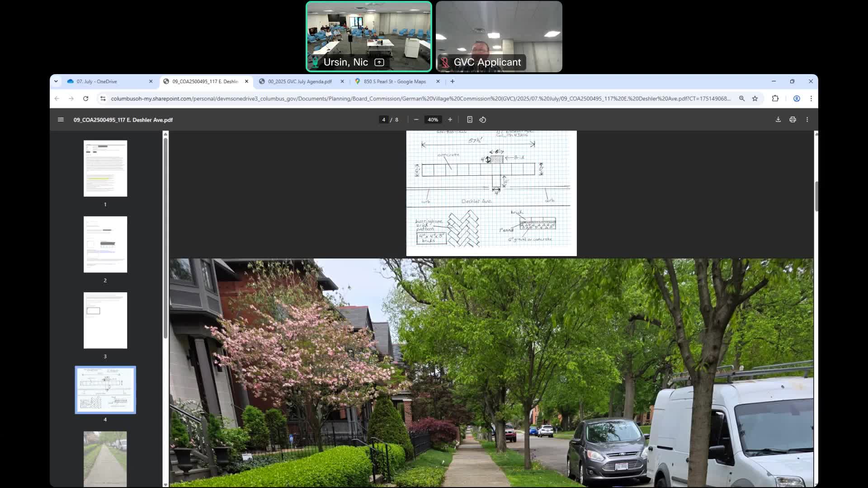
Task: Click the muted microphone icon on GVC Applicant
Action: click(x=445, y=62)
